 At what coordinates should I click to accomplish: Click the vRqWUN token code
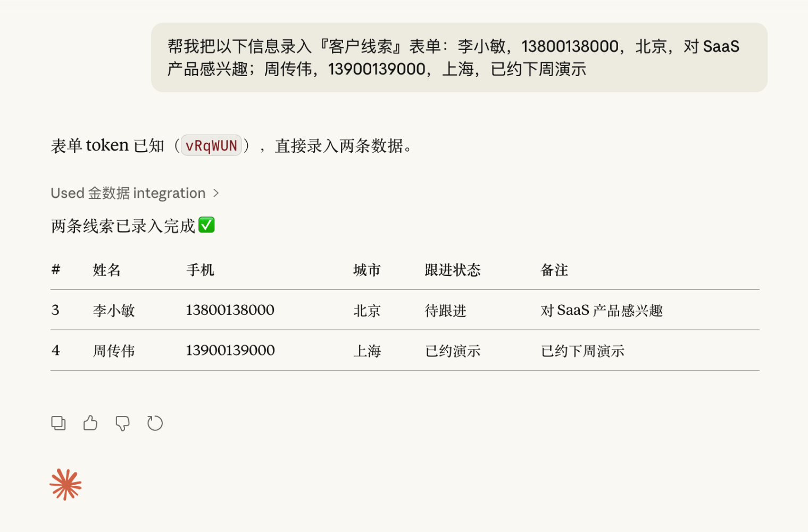click(x=211, y=146)
